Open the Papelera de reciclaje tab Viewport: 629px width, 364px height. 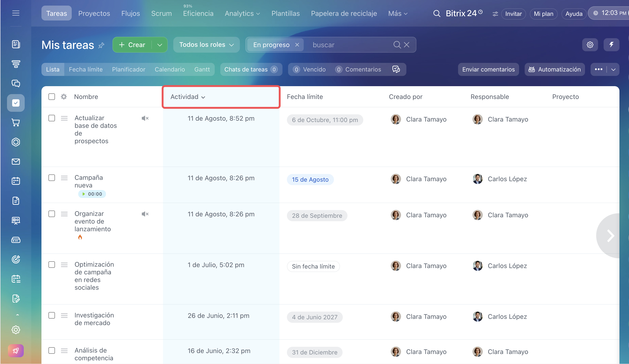click(x=344, y=14)
